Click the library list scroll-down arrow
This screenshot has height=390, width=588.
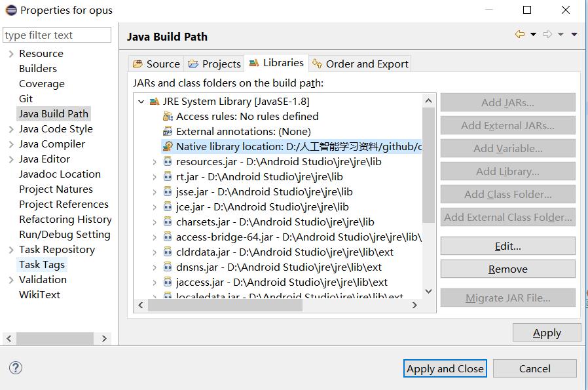click(x=429, y=291)
